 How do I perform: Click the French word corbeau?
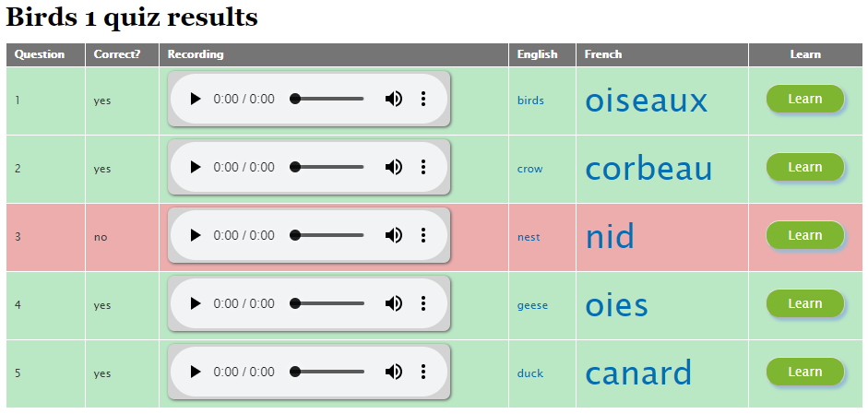point(648,169)
